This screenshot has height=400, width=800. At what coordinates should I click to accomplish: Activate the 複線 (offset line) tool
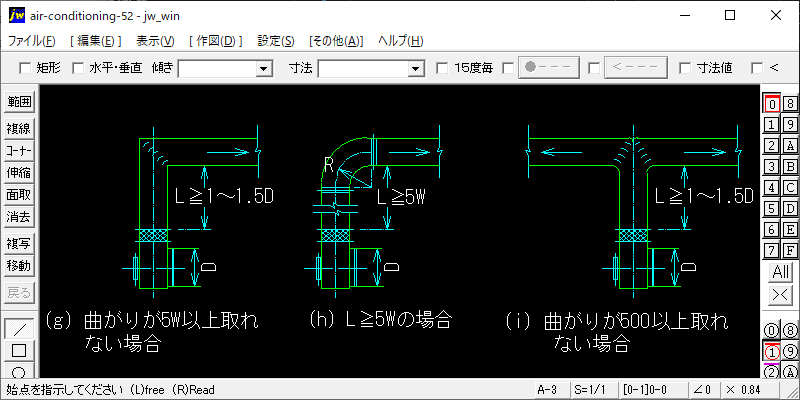[x=18, y=128]
